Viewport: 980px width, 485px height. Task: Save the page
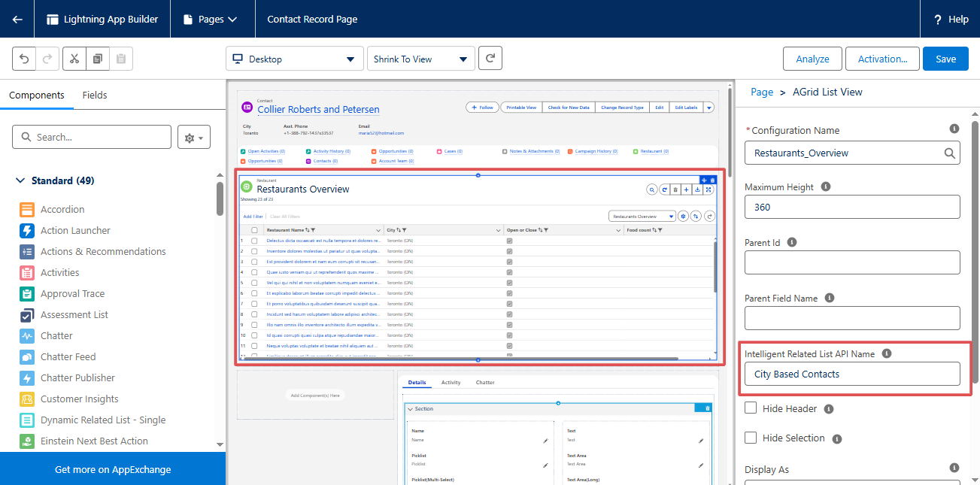tap(945, 59)
